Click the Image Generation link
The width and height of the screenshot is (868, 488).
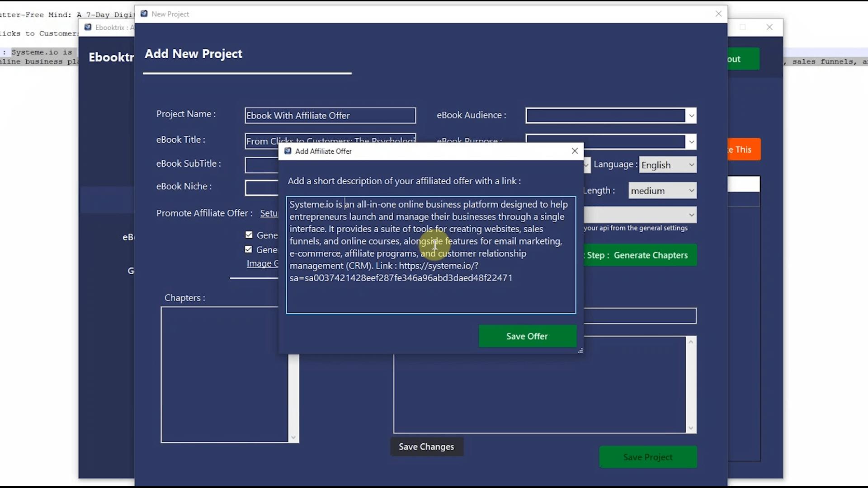(263, 263)
